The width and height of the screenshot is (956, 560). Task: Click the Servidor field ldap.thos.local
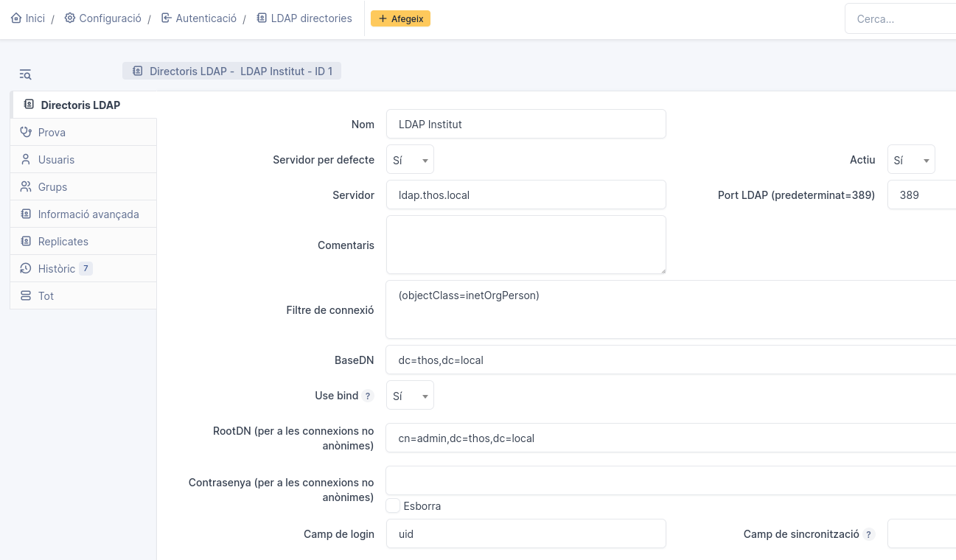pos(526,195)
